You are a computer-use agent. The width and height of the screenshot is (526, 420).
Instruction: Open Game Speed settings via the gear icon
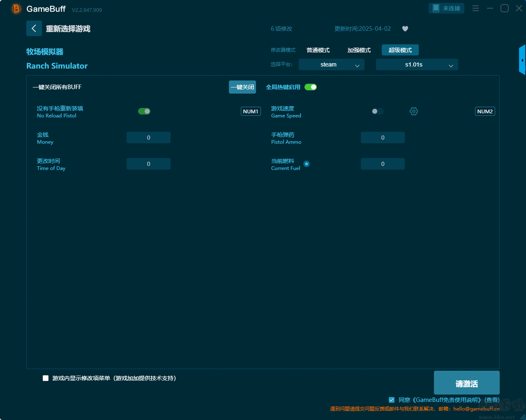pos(414,111)
